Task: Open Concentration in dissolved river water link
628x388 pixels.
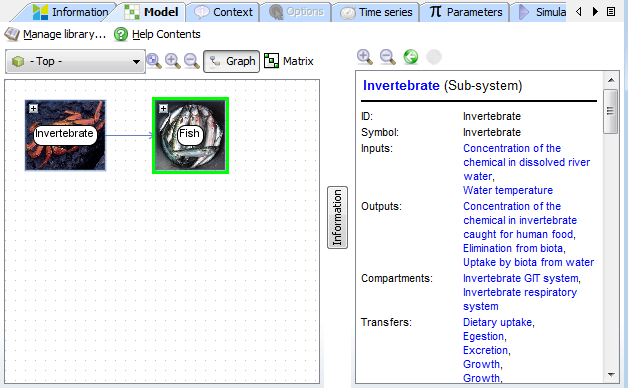Action: tap(526, 162)
